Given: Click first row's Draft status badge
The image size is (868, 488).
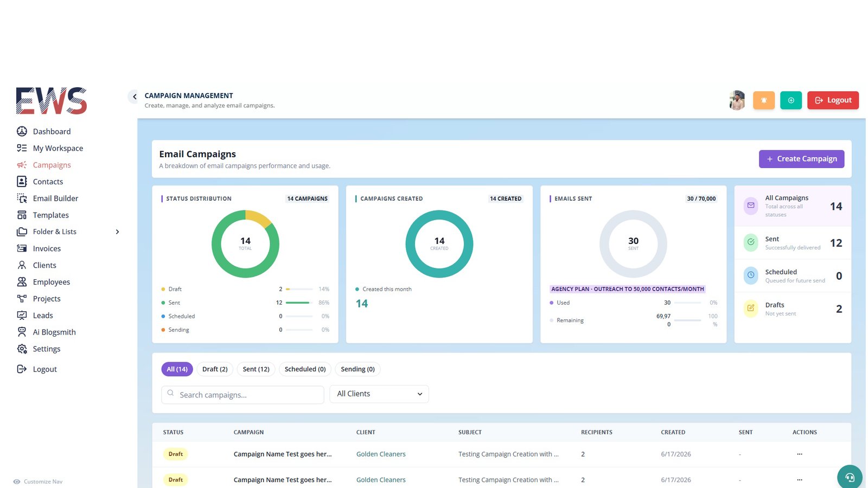Looking at the screenshot, I should pyautogui.click(x=176, y=454).
